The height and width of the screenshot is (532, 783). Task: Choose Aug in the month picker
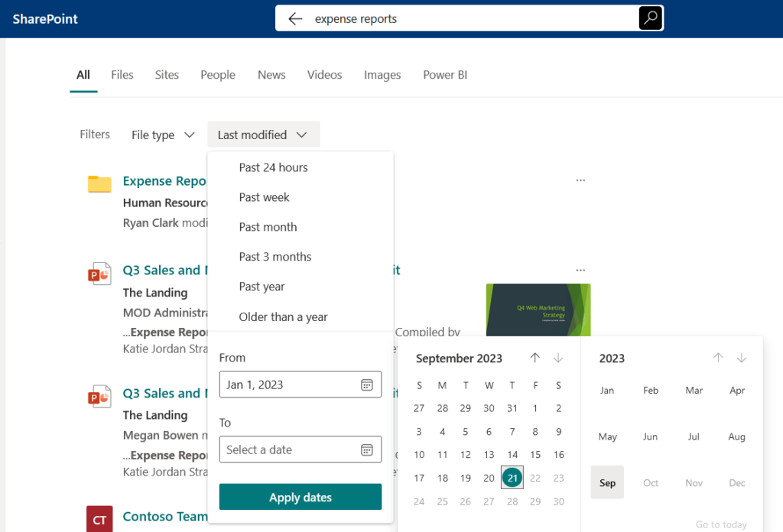click(x=737, y=436)
